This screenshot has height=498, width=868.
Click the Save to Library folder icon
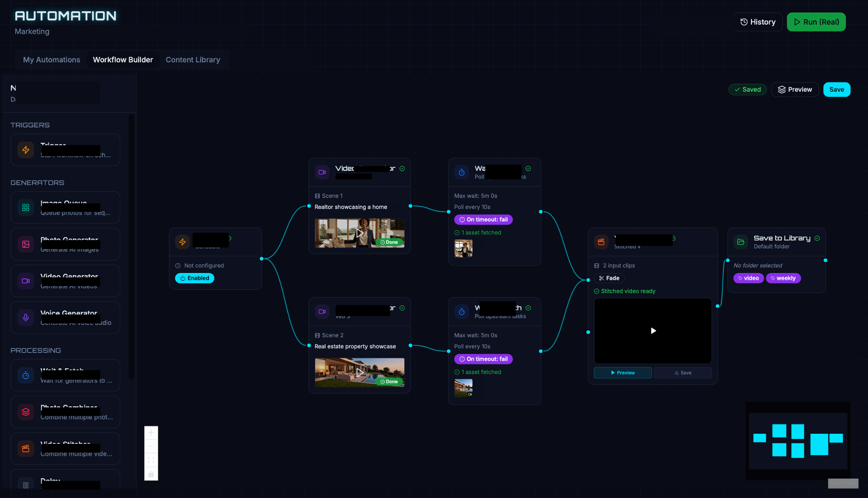[741, 242]
